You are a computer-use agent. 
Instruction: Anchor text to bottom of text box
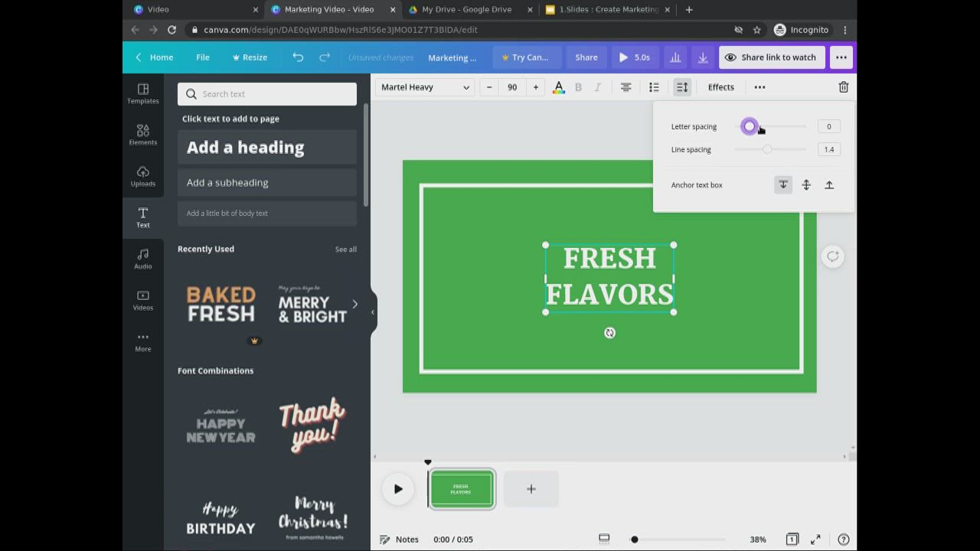coord(782,184)
